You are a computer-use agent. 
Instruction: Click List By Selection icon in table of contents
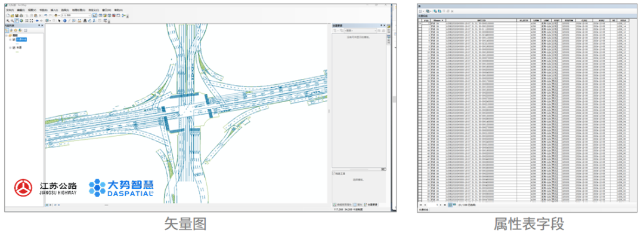pyautogui.click(x=20, y=30)
